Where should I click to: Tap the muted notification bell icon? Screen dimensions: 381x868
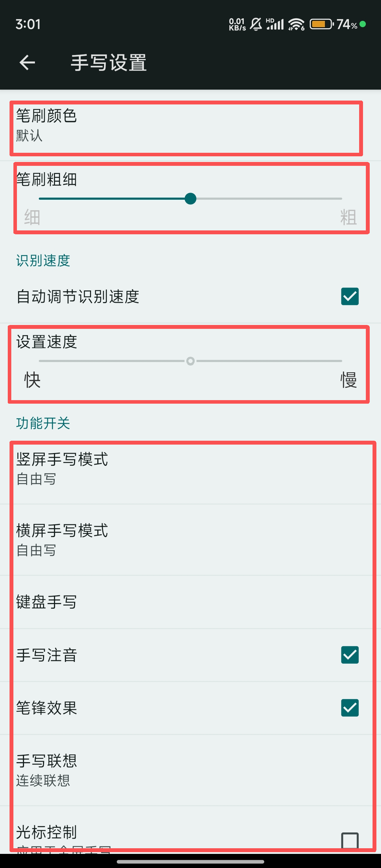[x=256, y=24]
